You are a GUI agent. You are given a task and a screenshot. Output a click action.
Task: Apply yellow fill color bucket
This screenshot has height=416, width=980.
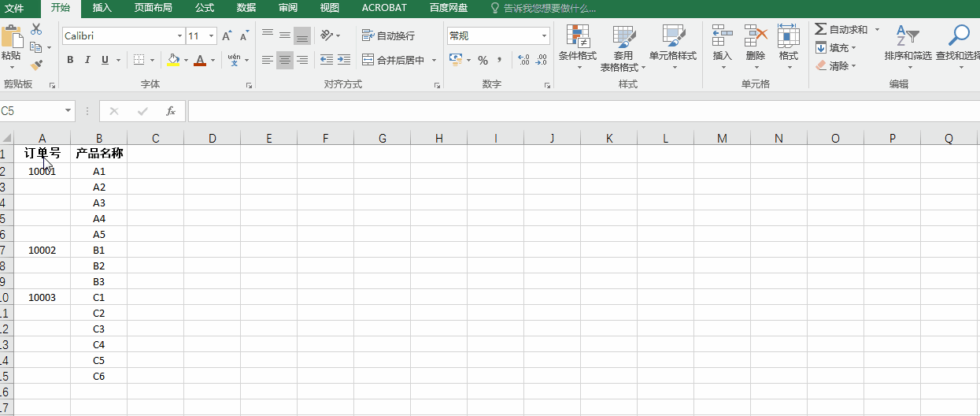click(x=174, y=60)
